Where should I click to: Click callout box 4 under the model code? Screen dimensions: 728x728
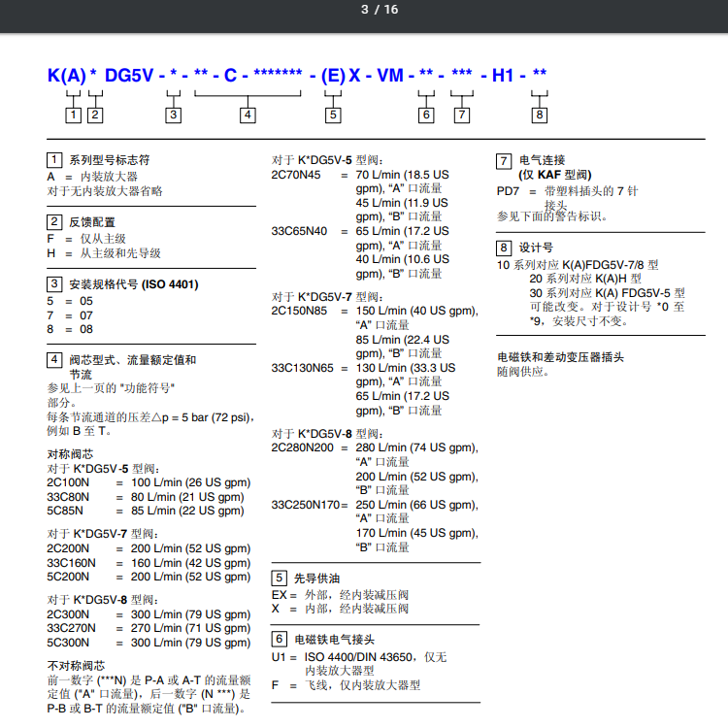point(248,116)
